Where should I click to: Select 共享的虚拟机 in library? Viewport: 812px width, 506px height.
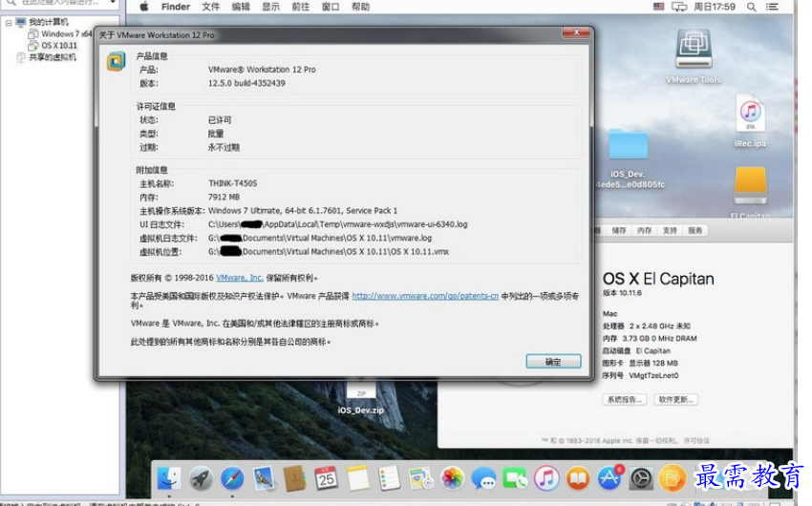point(53,57)
